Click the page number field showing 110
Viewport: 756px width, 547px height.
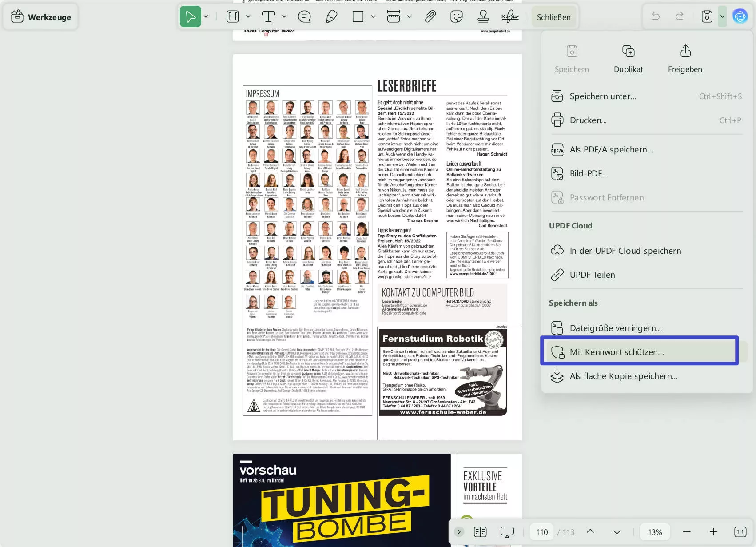pos(542,532)
